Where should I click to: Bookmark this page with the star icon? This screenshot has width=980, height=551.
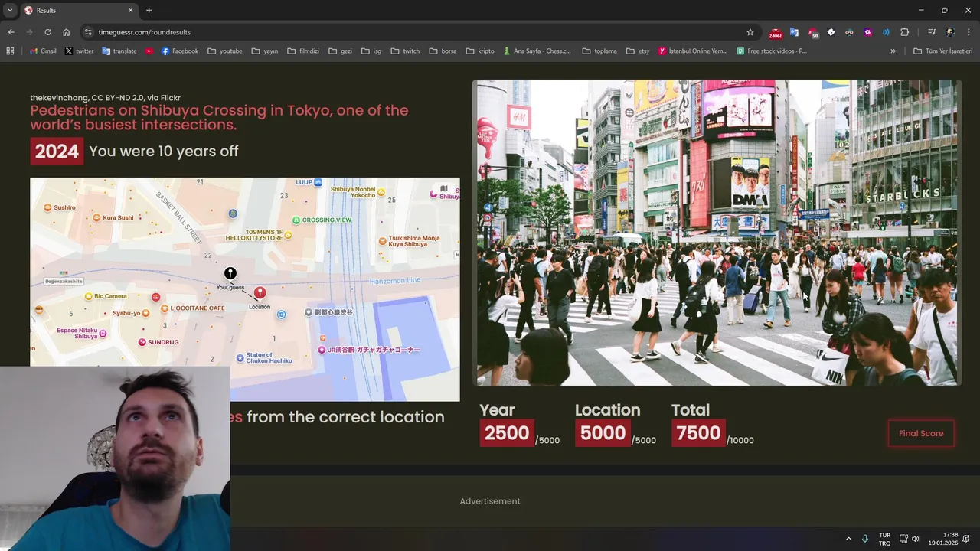click(750, 32)
